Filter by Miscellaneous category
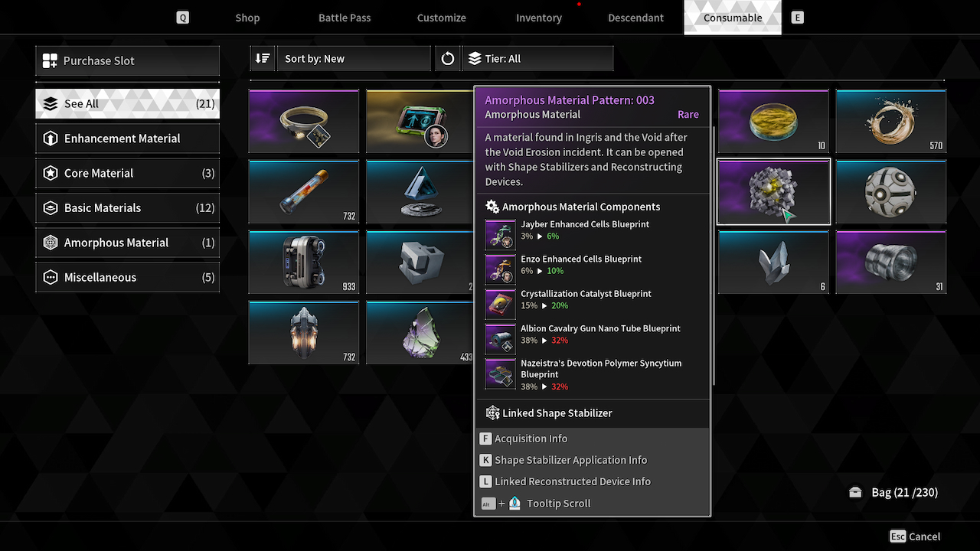The height and width of the screenshot is (551, 980). [127, 277]
